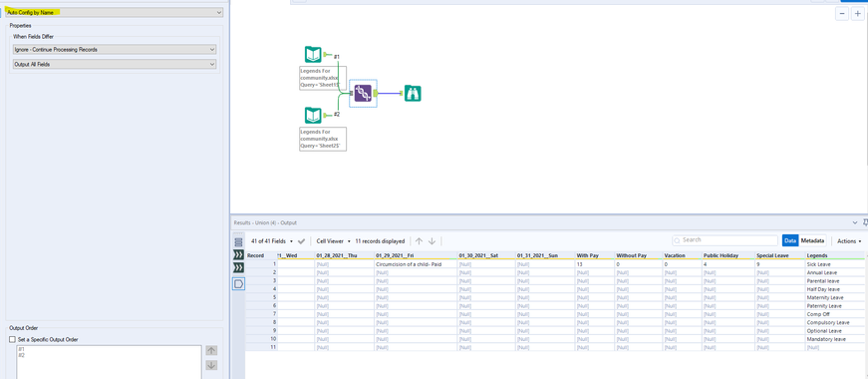Switch to the Metadata view tab
868x379 pixels.
[812, 240]
